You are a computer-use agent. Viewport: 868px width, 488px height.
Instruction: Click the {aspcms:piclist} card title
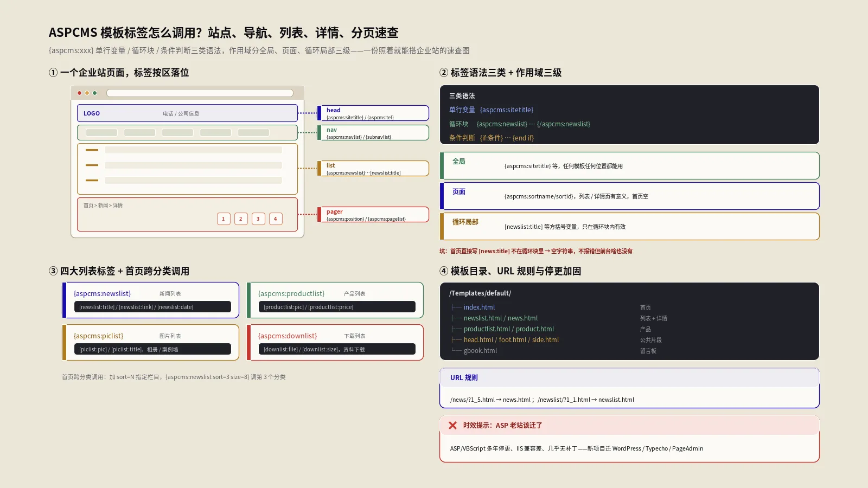[98, 336]
